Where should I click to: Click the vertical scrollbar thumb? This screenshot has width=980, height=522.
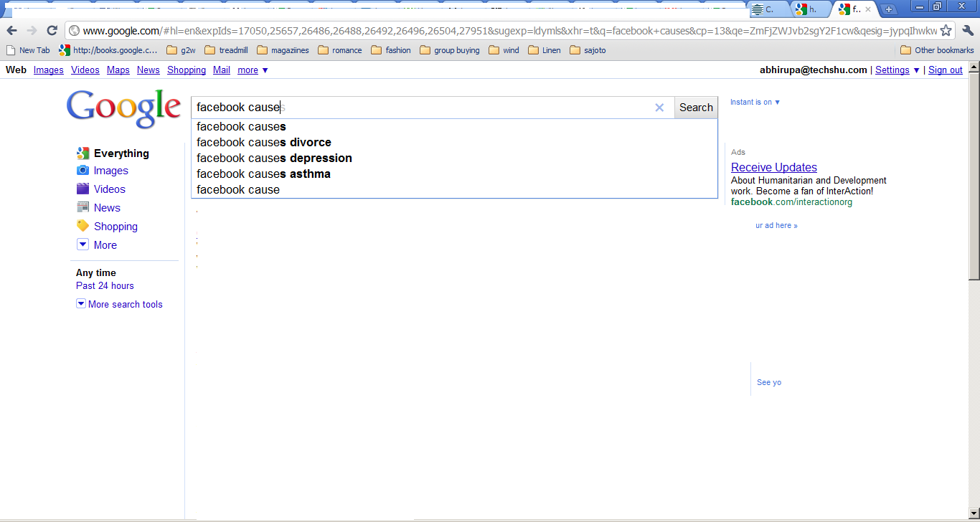(974, 176)
